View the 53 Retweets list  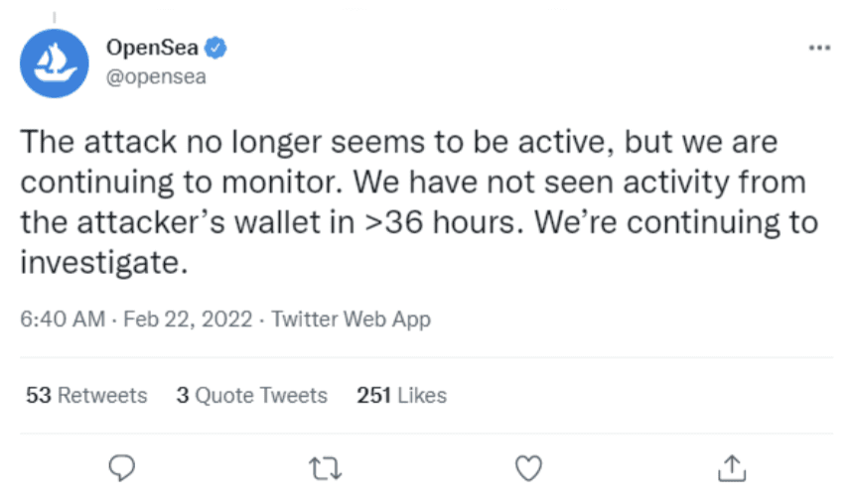tap(86, 396)
